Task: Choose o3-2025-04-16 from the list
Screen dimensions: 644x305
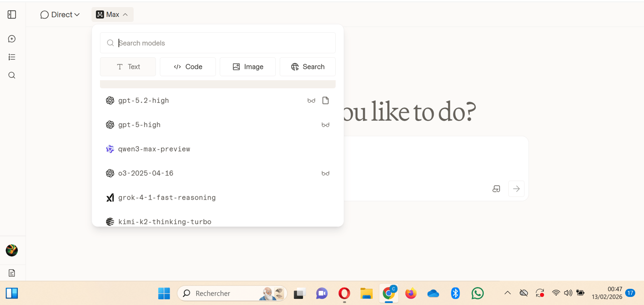Action: [x=218, y=173]
